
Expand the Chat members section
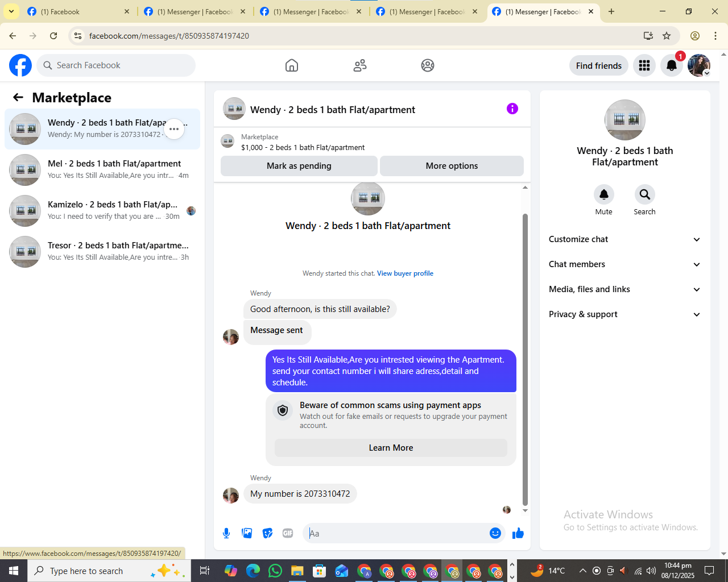click(625, 264)
